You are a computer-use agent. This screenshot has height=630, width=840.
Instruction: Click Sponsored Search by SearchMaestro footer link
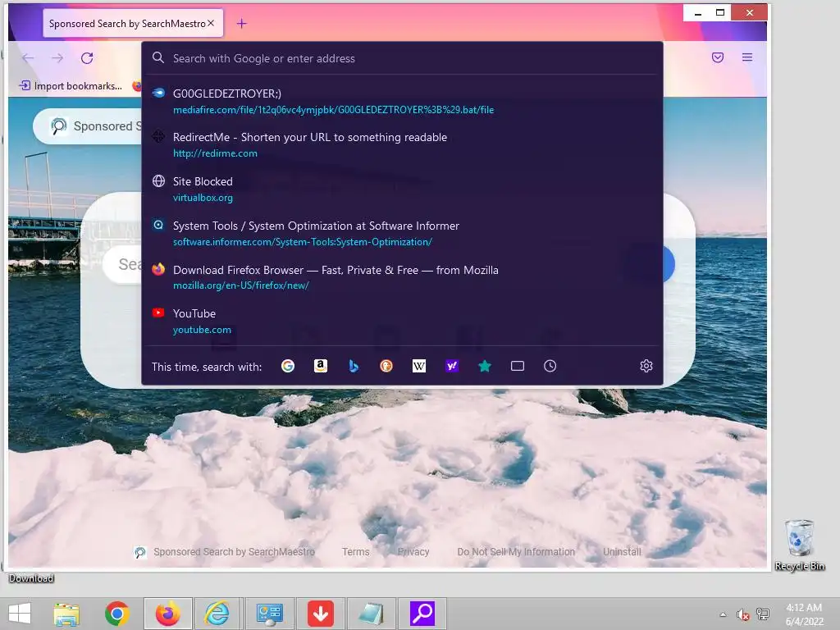tap(225, 552)
